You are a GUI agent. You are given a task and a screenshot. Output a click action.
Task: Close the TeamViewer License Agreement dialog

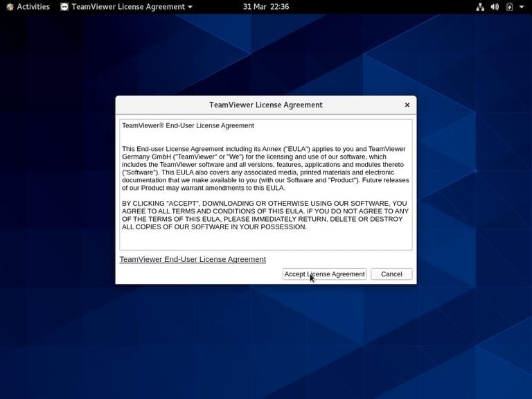click(x=407, y=105)
